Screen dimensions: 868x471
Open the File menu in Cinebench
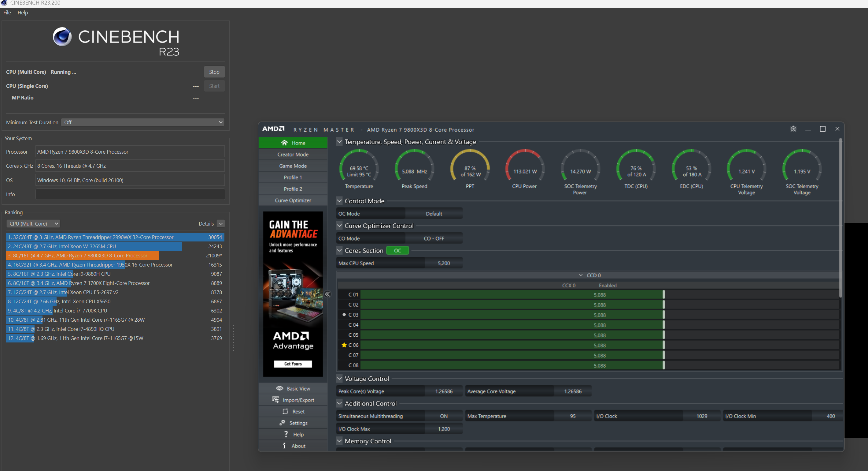7,13
